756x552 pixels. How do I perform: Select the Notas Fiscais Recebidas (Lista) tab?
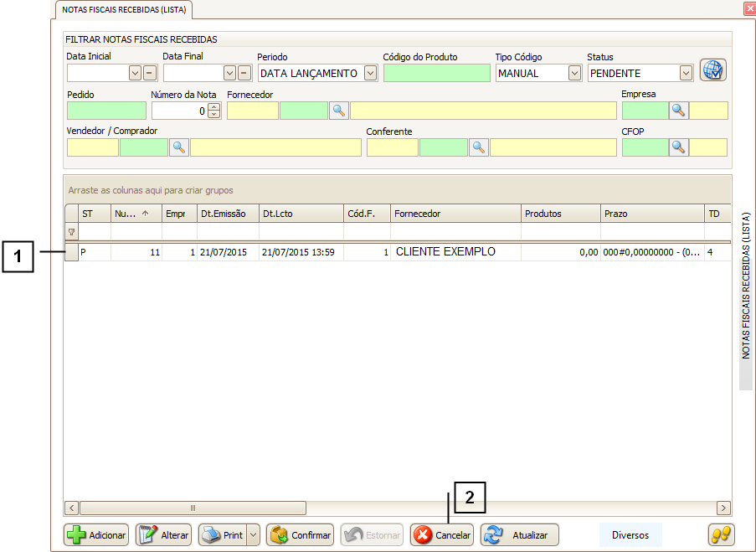(x=126, y=9)
